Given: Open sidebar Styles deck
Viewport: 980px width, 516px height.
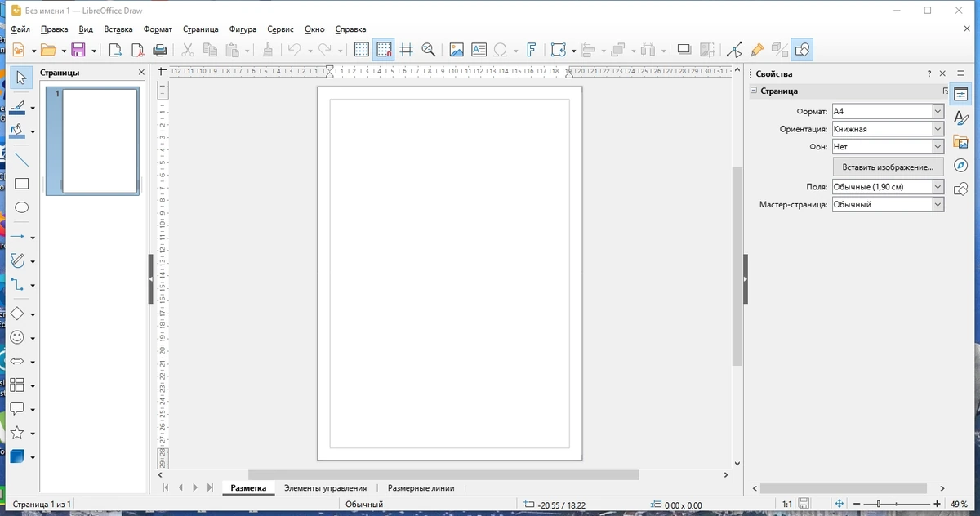Looking at the screenshot, I should tap(961, 118).
